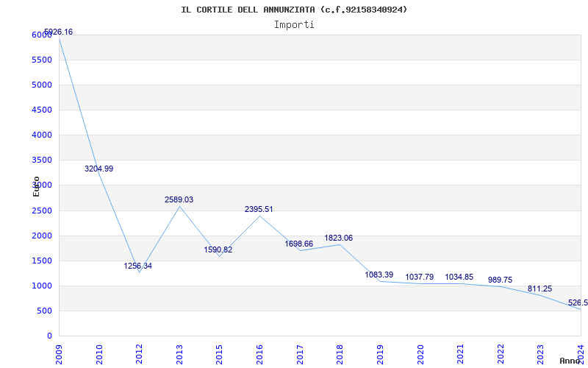Click the 6000 y-axis tick label
This screenshot has width=588, height=368.
42,35
